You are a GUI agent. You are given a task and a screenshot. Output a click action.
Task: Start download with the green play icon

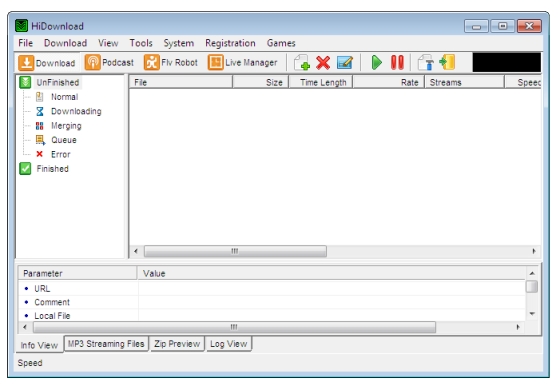(376, 63)
